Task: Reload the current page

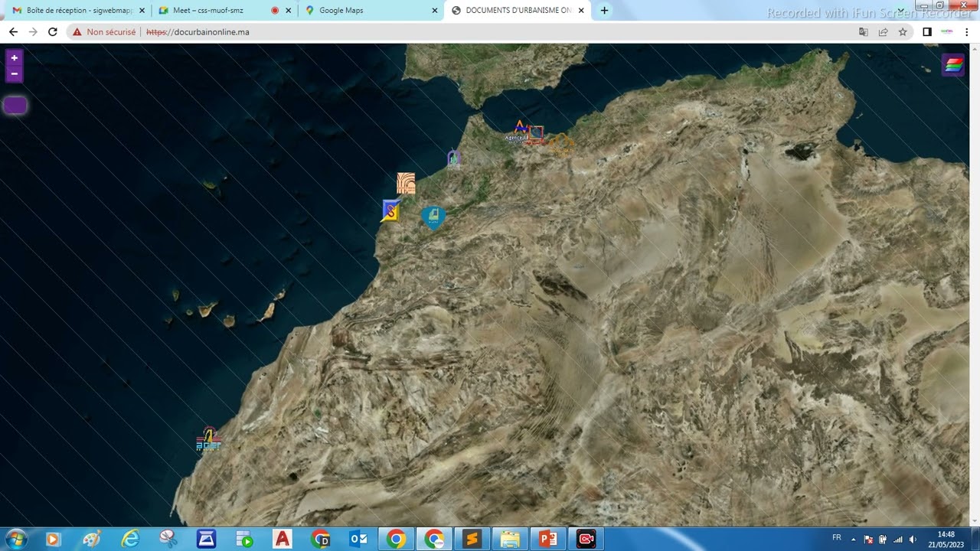Action: (x=53, y=32)
